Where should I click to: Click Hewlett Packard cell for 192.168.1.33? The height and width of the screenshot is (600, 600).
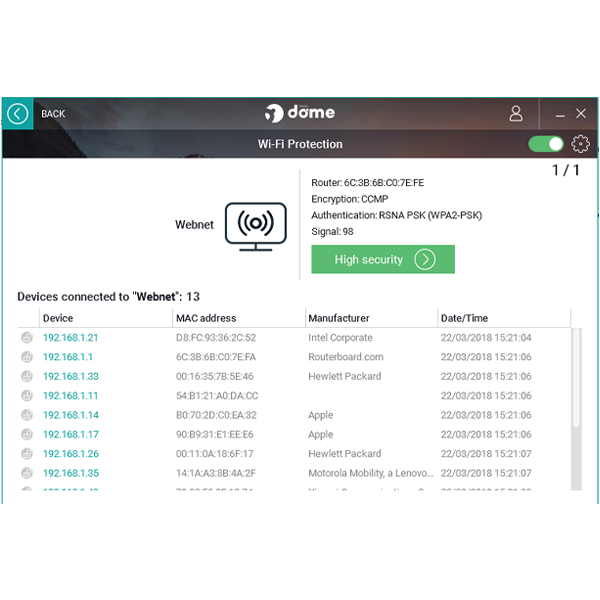pos(345,377)
